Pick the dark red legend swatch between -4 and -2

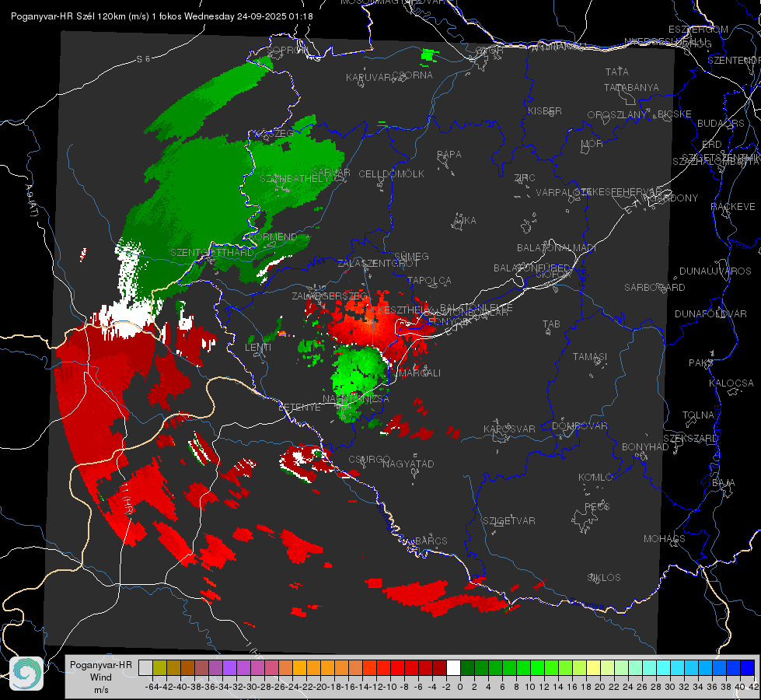(x=439, y=667)
